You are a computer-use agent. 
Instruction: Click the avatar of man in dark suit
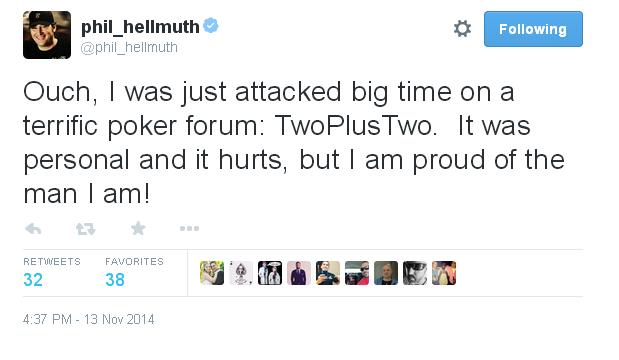(299, 273)
